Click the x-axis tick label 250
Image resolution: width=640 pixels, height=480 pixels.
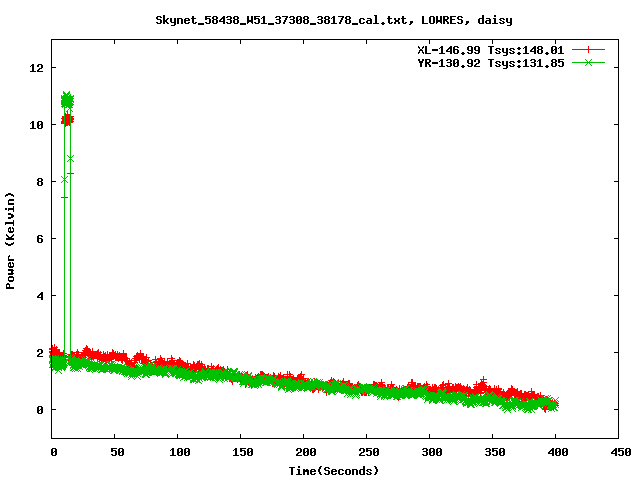point(369,452)
